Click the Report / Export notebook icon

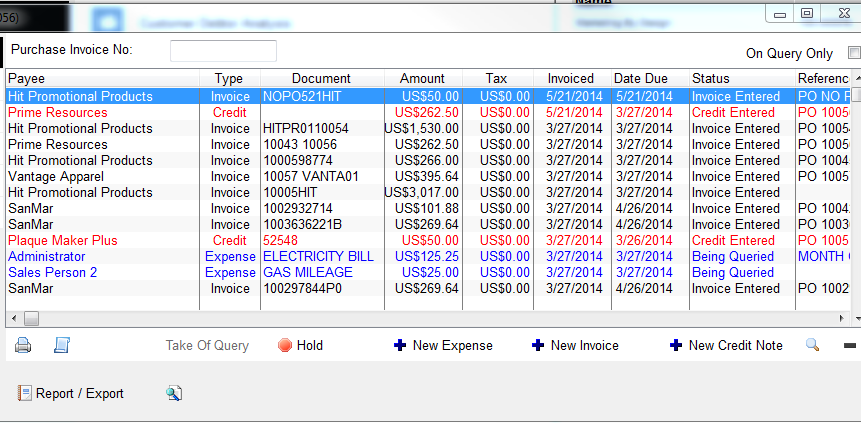tap(24, 393)
